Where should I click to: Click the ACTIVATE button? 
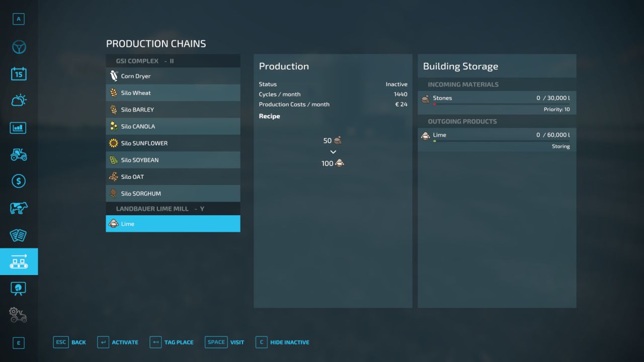118,342
